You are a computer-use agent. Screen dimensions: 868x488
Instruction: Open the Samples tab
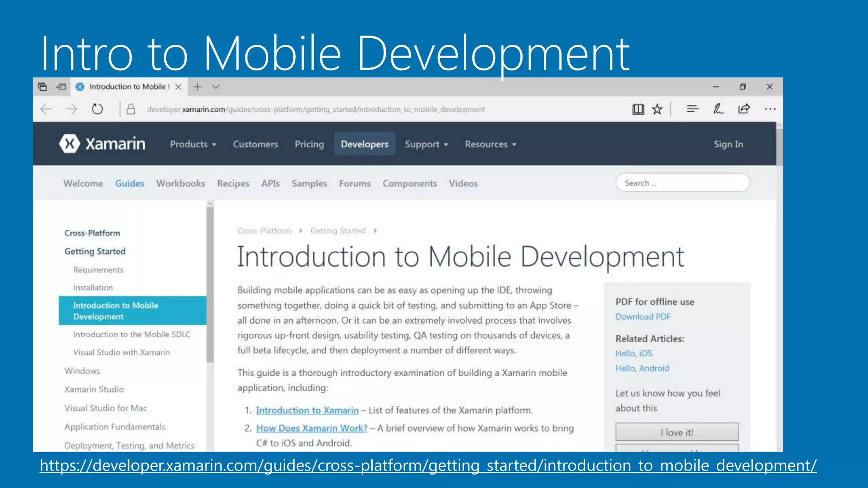point(309,183)
